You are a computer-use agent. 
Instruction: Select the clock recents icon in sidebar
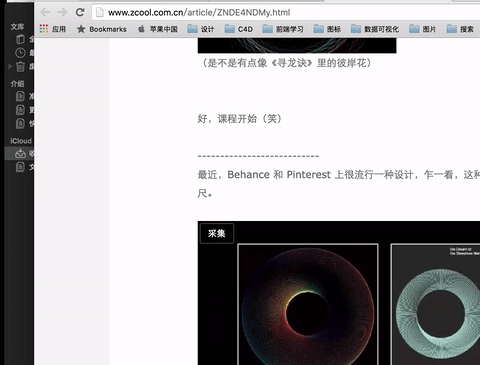coord(20,53)
